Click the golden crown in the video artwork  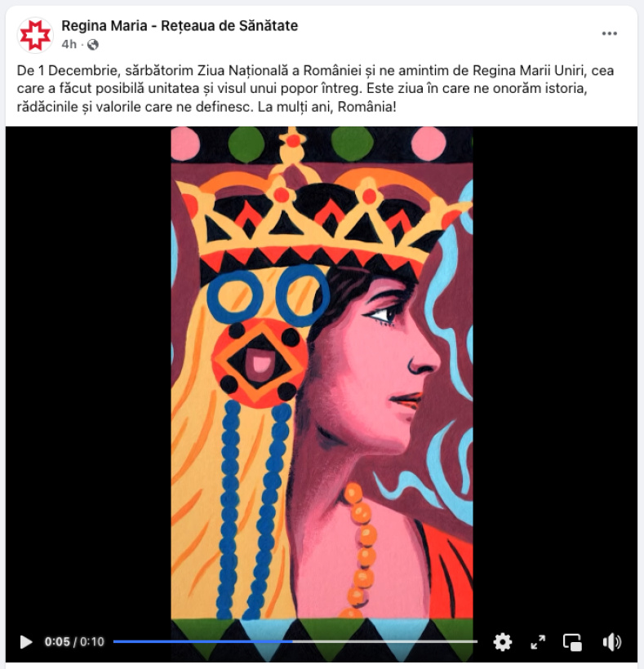pos(316,213)
